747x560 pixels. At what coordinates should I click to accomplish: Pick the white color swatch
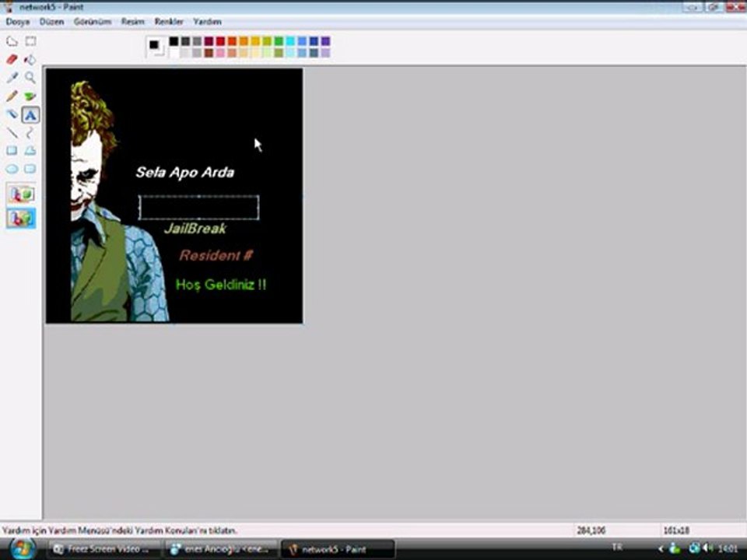tap(174, 53)
